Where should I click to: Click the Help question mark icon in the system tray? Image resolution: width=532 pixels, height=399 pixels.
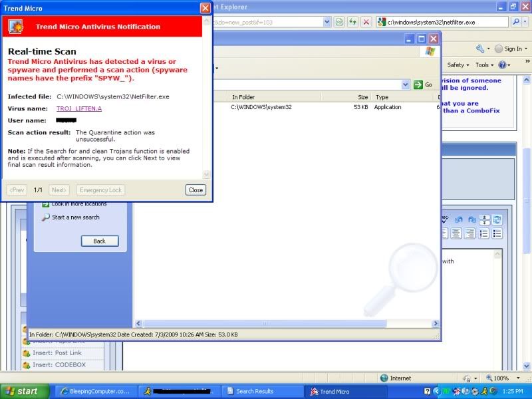click(x=428, y=391)
